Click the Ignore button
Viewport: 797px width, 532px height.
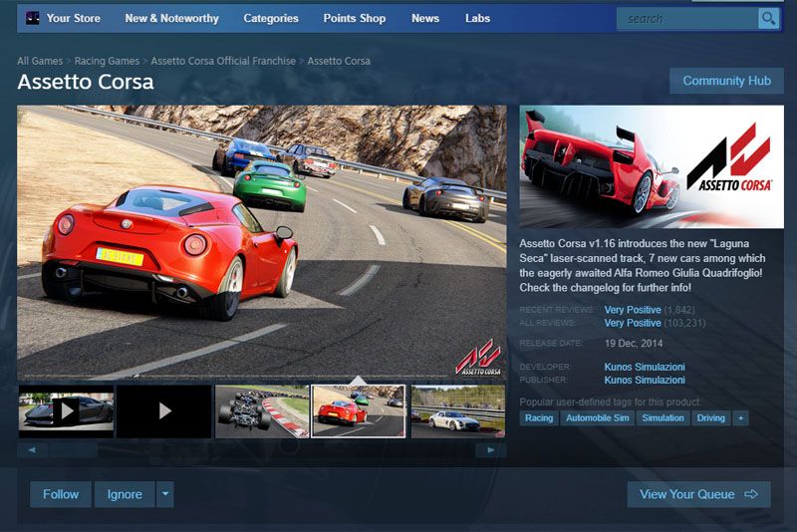125,494
